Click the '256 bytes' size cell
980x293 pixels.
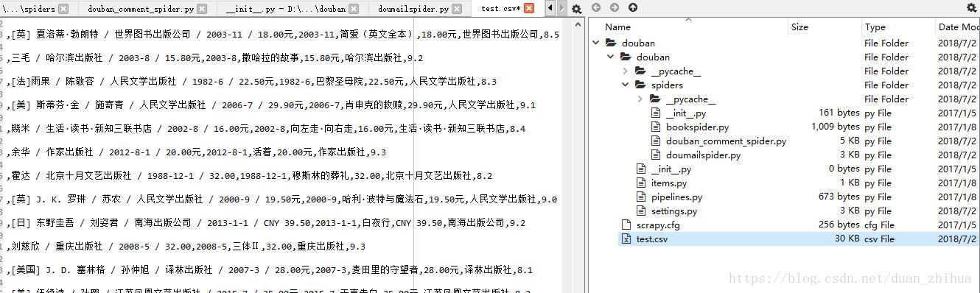[839, 225]
